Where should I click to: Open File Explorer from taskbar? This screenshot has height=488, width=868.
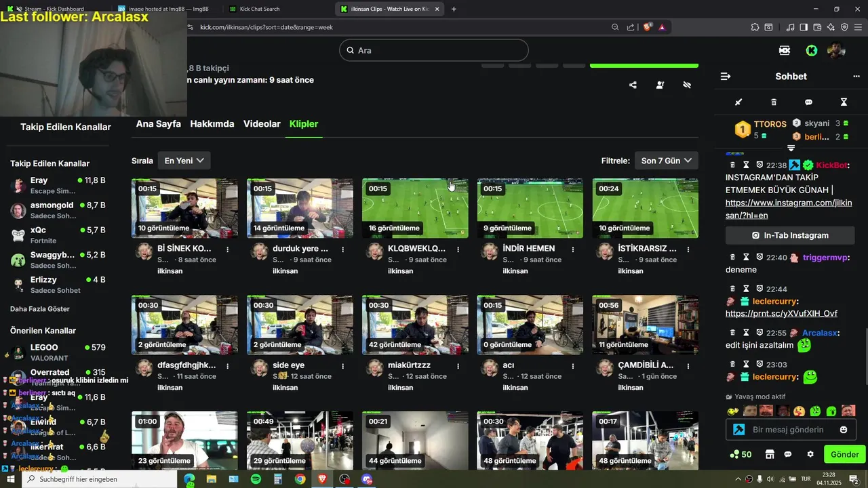[x=212, y=479]
